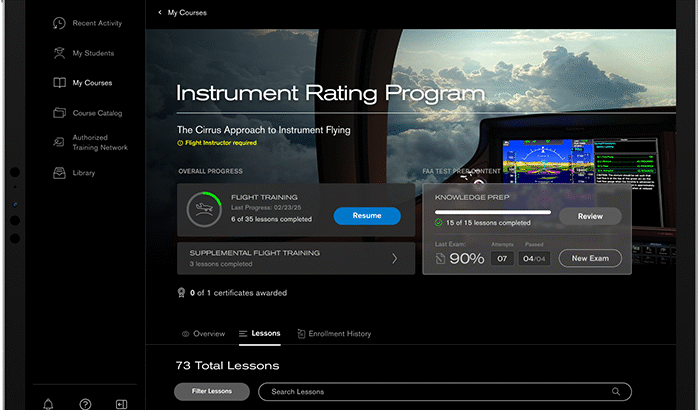The width and height of the screenshot is (700, 410).
Task: Open notifications bell icon
Action: click(x=48, y=404)
